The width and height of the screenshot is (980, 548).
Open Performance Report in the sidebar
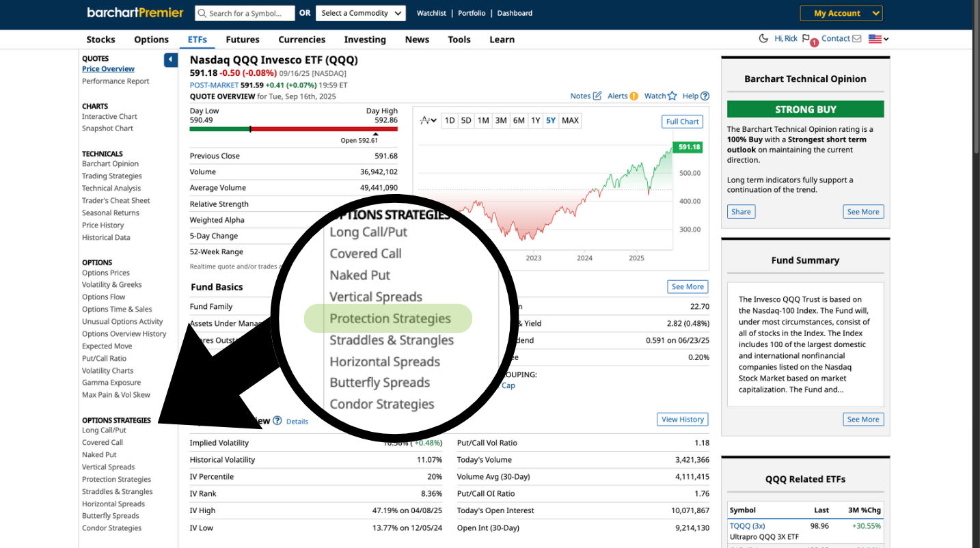pyautogui.click(x=115, y=81)
